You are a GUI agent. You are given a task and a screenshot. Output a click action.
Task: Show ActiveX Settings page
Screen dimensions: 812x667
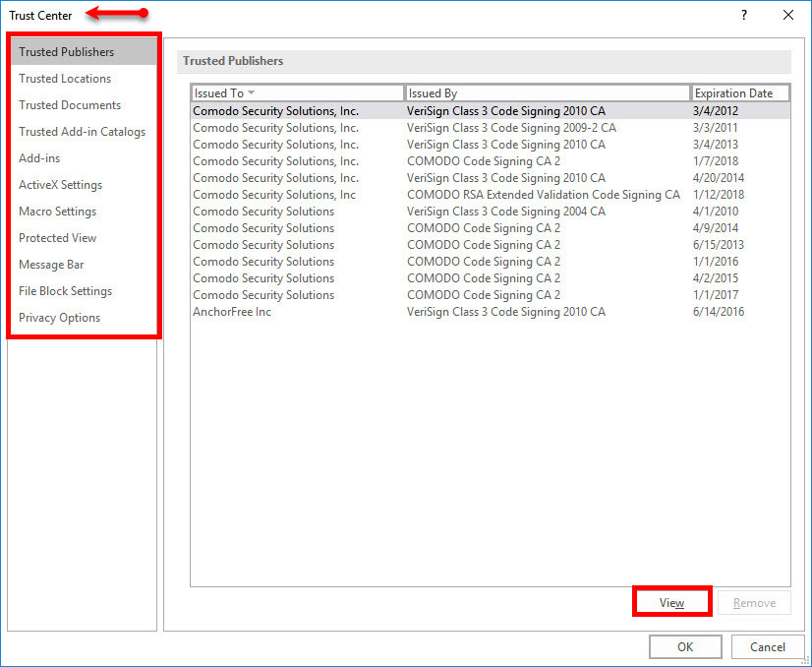tap(84, 185)
